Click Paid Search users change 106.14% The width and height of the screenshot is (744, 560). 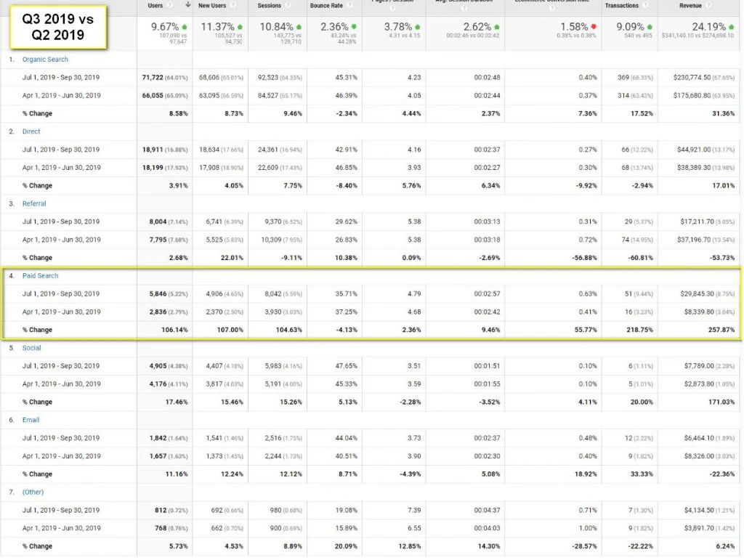[x=174, y=330]
